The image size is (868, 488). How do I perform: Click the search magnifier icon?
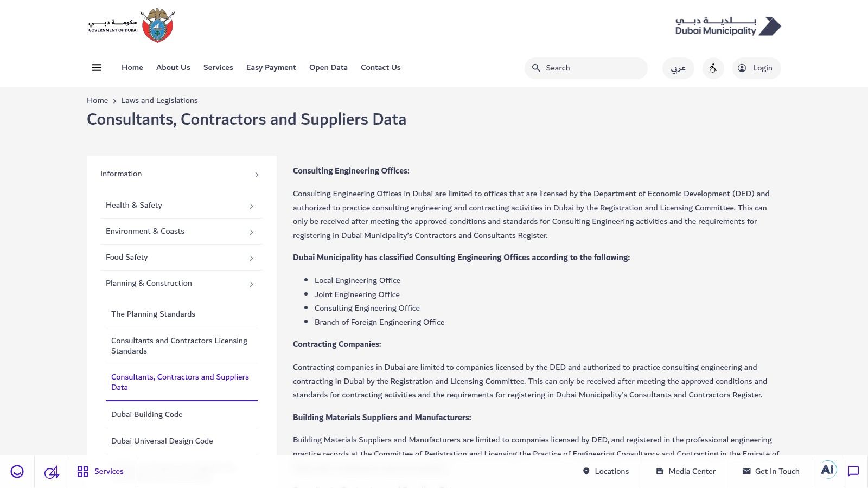[536, 68]
